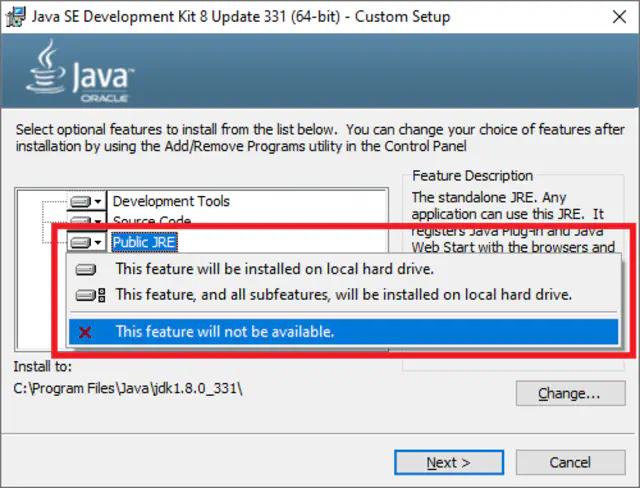Choose "This feature will be installed on local hard drive"

[x=260, y=269]
